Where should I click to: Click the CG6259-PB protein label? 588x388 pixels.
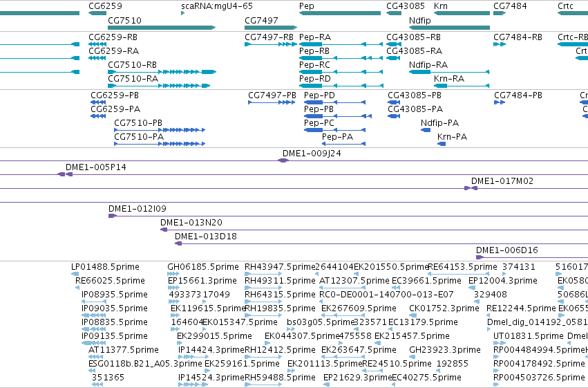click(x=115, y=95)
